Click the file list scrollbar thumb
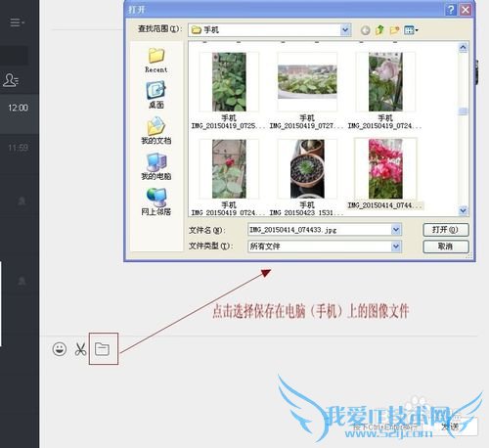The image size is (489, 448). (463, 112)
